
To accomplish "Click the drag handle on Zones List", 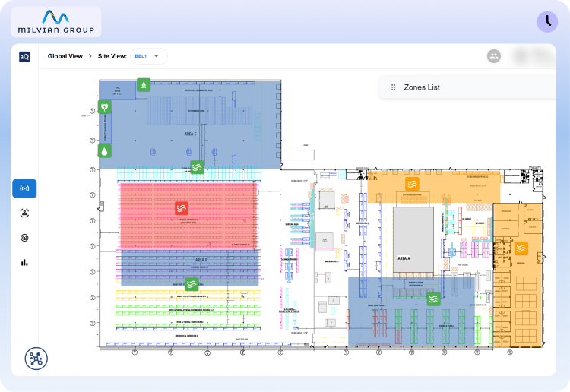I will click(393, 87).
